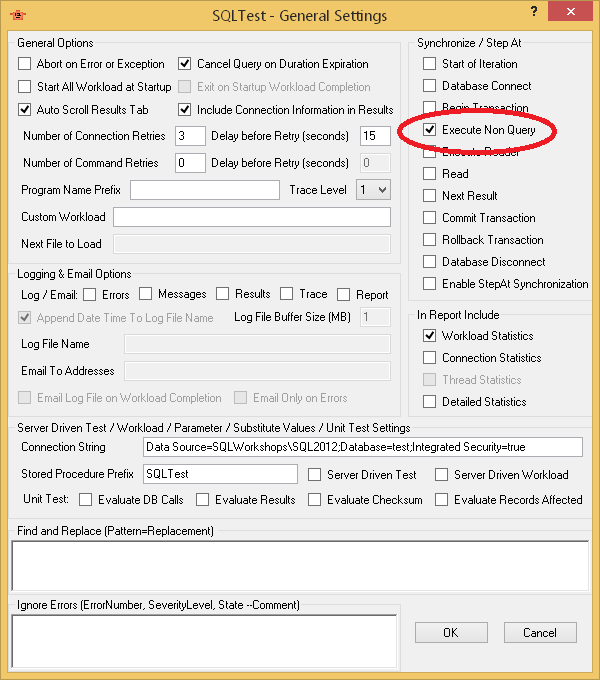Screen dimensions: 600x680
Task: Click the help question mark button
Action: pyautogui.click(x=534, y=11)
